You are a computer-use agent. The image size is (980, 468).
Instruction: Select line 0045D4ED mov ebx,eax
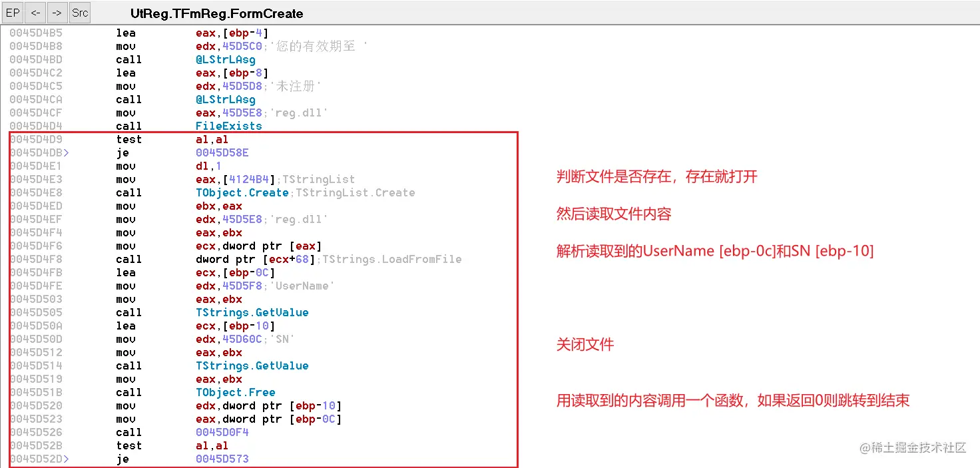(x=126, y=206)
